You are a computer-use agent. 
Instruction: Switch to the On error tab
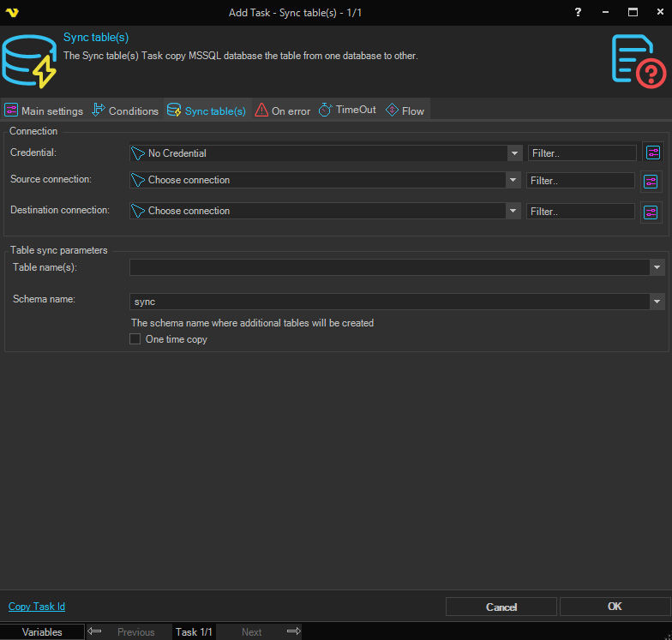283,111
